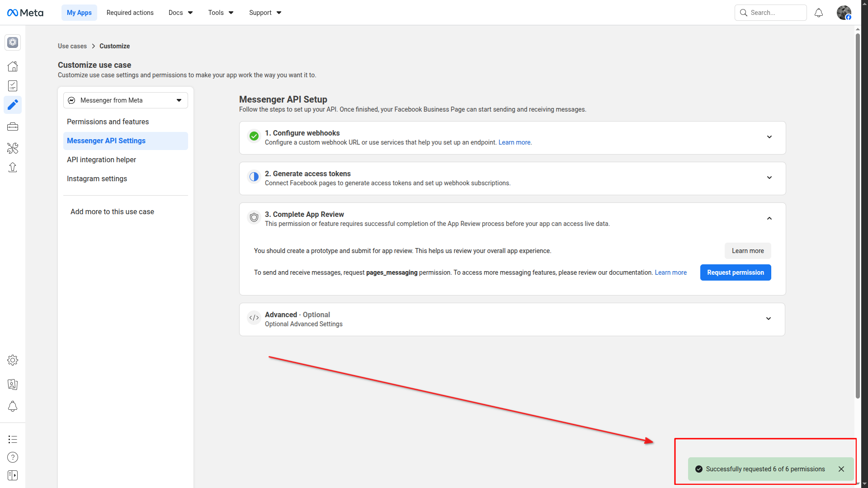Viewport: 868px width, 488px height.
Task: Open app settings gear icon
Action: pos(13,360)
